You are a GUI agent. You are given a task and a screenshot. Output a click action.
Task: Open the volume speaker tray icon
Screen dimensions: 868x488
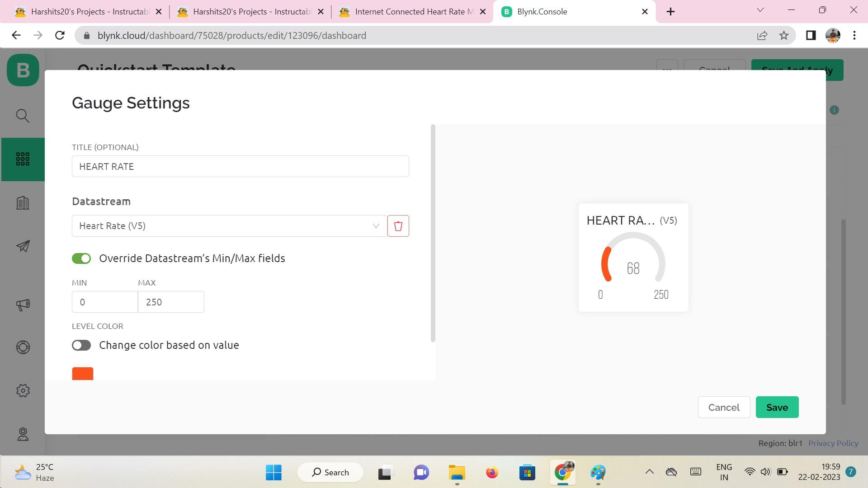765,472
